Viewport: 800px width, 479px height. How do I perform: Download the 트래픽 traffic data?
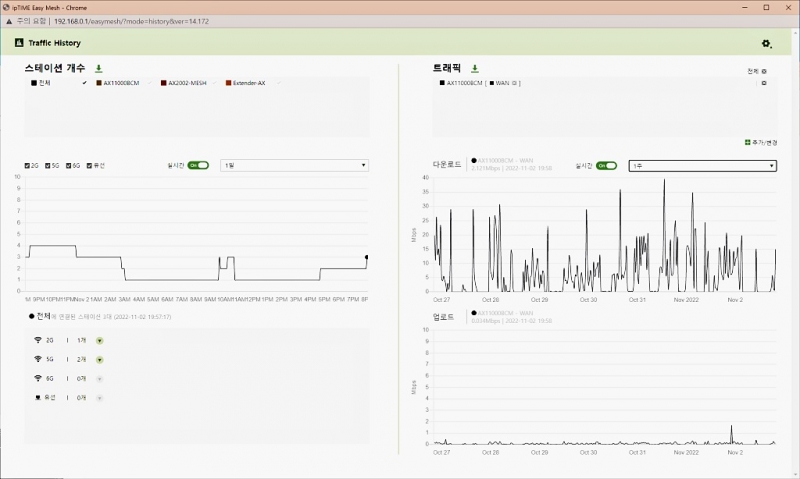tap(475, 69)
